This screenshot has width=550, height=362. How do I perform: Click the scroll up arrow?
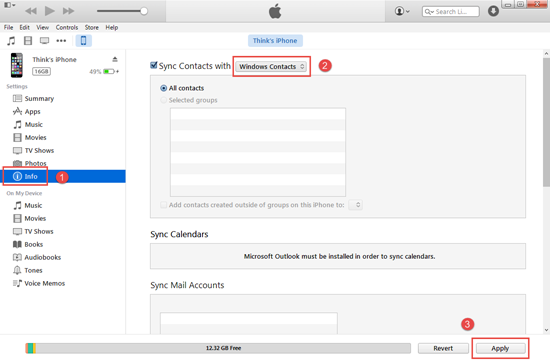tap(546, 54)
